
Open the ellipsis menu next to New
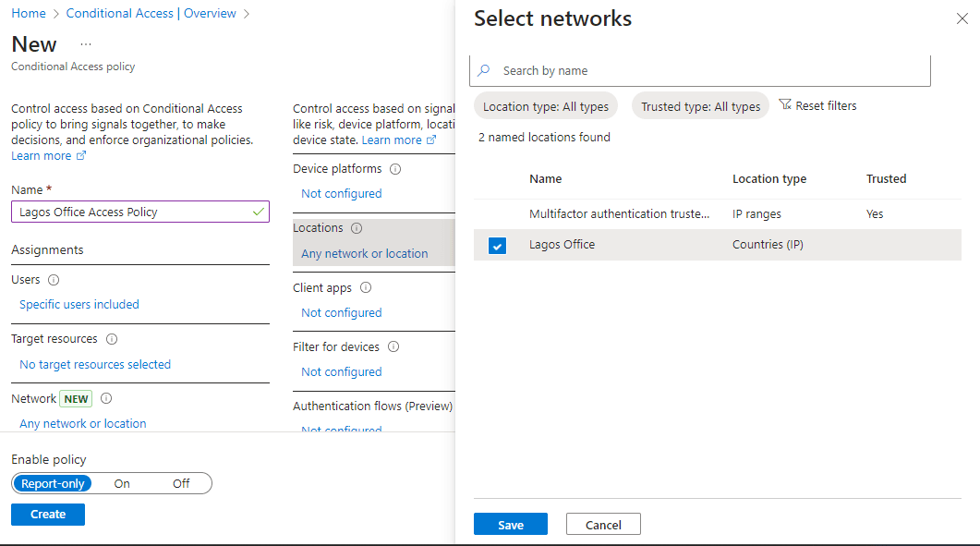86,44
